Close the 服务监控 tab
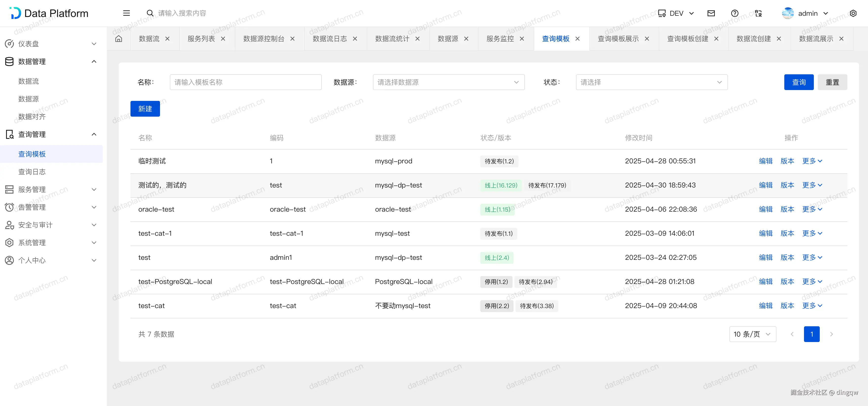Viewport: 868px width, 406px height. point(522,39)
